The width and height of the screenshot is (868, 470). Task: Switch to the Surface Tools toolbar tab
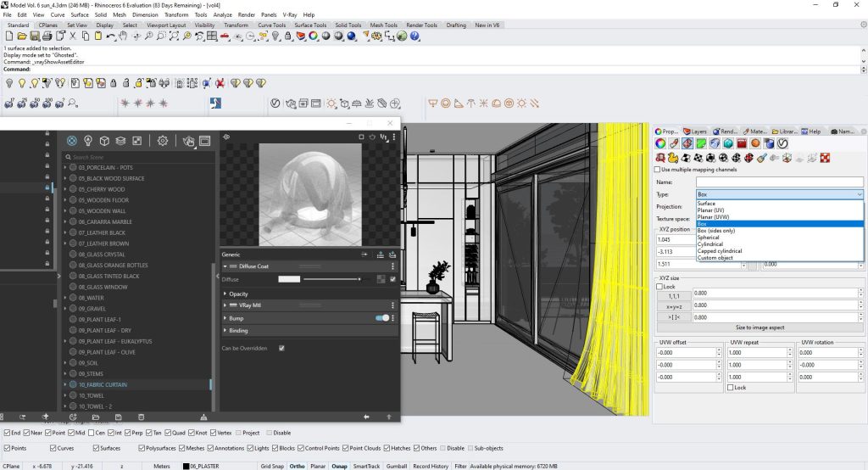pyautogui.click(x=310, y=25)
